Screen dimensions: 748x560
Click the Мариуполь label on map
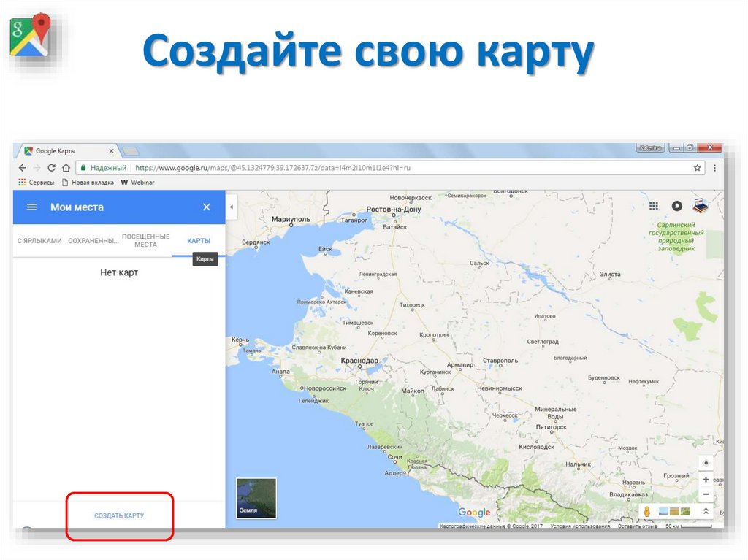pyautogui.click(x=291, y=219)
